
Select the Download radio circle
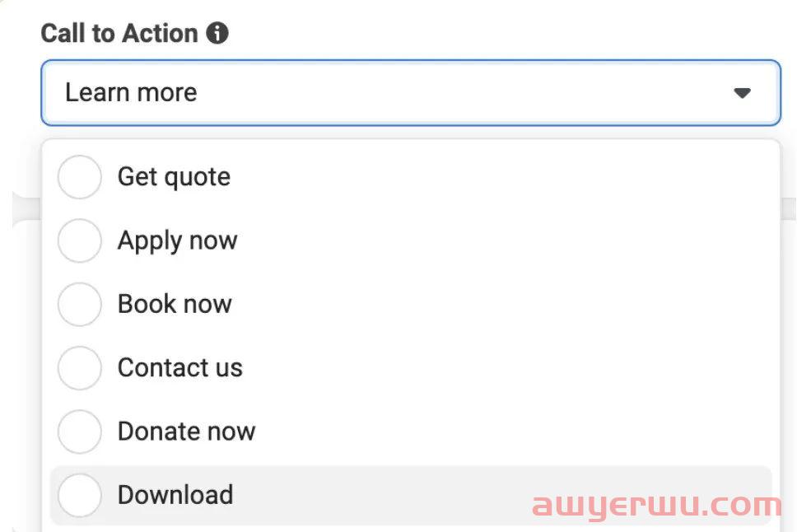[80, 495]
